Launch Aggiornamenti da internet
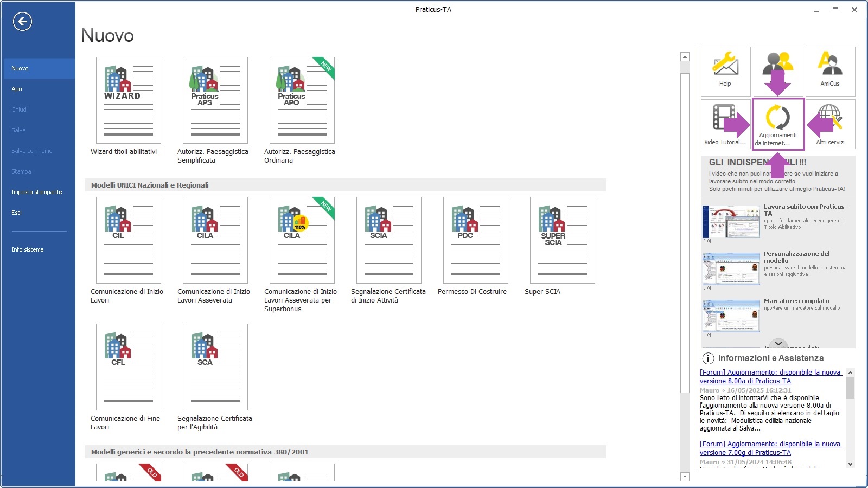Image resolution: width=868 pixels, height=488 pixels. (x=778, y=124)
